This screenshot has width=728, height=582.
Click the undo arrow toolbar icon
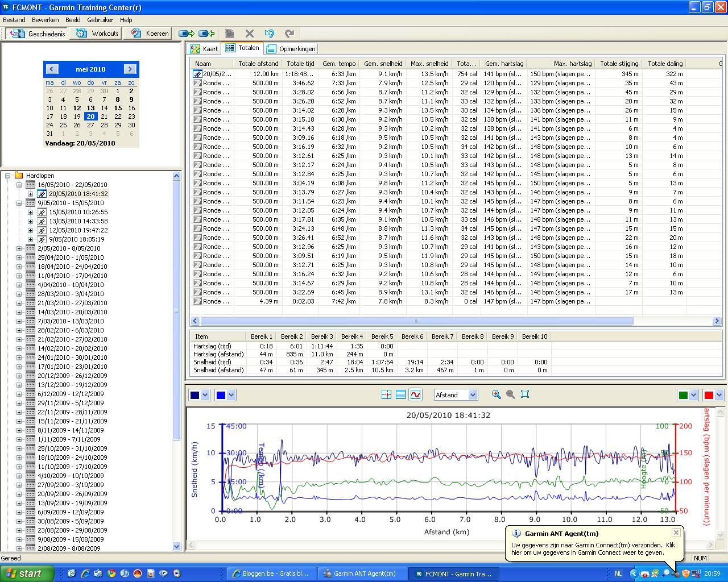click(x=270, y=34)
